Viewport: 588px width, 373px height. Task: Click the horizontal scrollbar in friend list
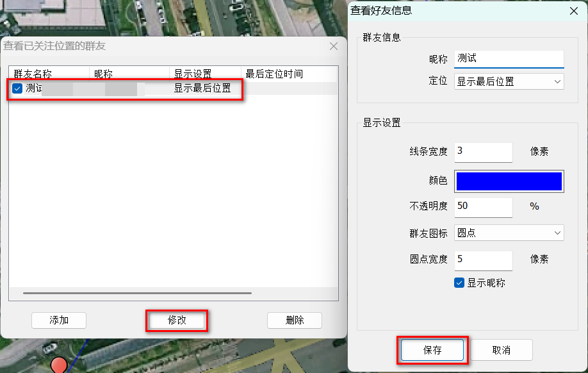point(137,293)
